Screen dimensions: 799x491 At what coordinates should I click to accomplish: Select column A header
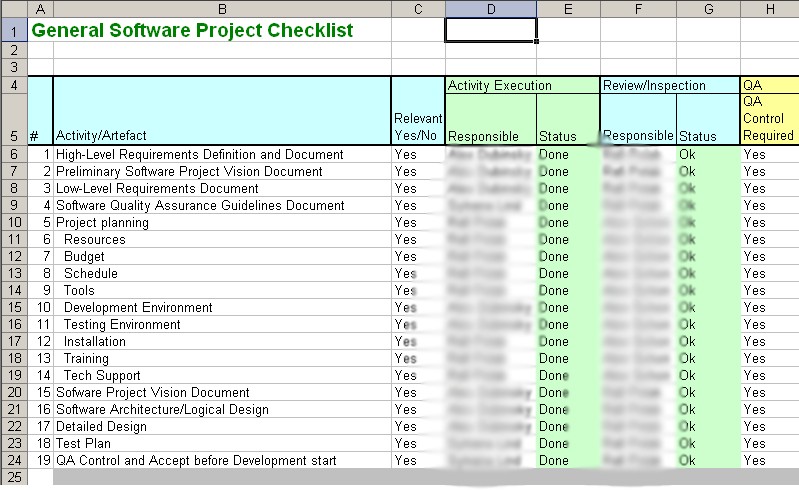[40, 9]
